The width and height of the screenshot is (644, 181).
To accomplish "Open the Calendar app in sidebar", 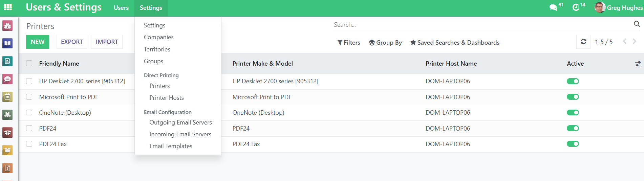I will click(x=7, y=97).
